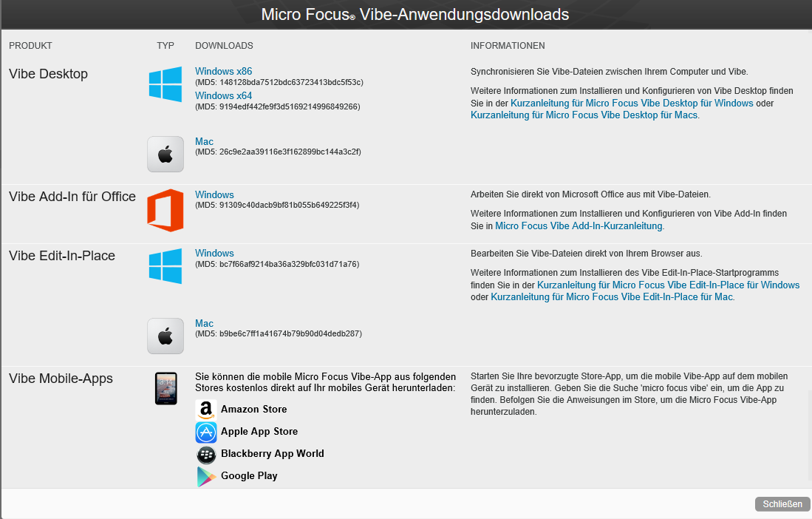Image resolution: width=812 pixels, height=519 pixels.
Task: Click the Apple Mac icon for Vibe Desktop
Action: [165, 154]
